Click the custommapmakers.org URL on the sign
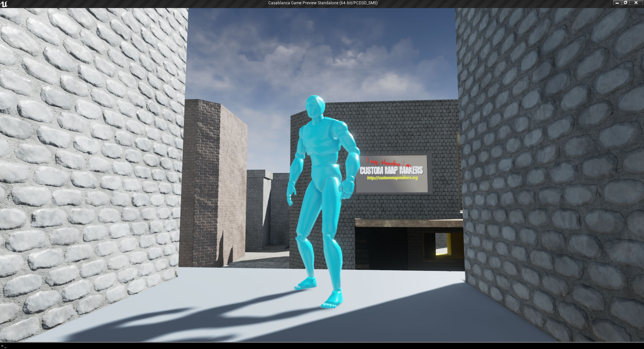The image size is (644, 349). (x=392, y=178)
